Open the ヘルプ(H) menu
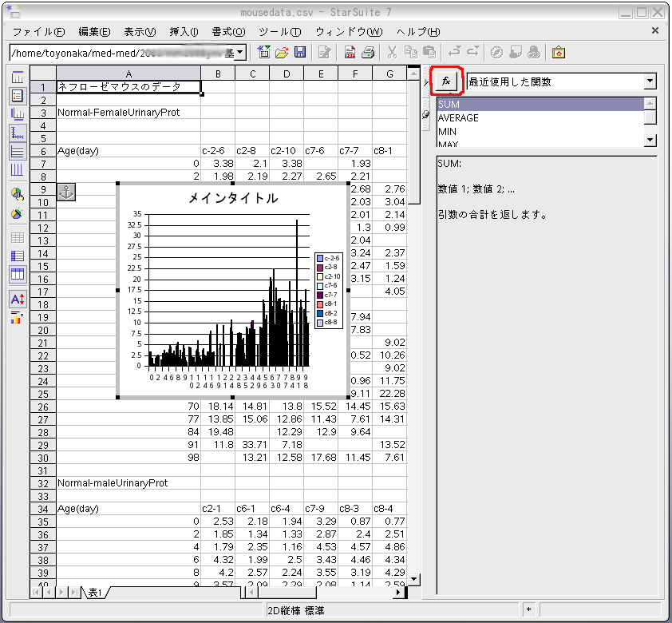The image size is (672, 623). point(418,32)
